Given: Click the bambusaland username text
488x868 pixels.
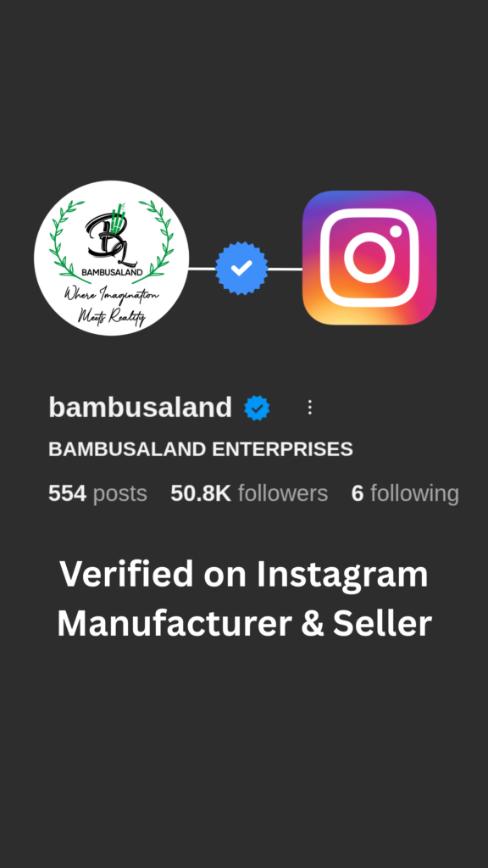Looking at the screenshot, I should (141, 408).
